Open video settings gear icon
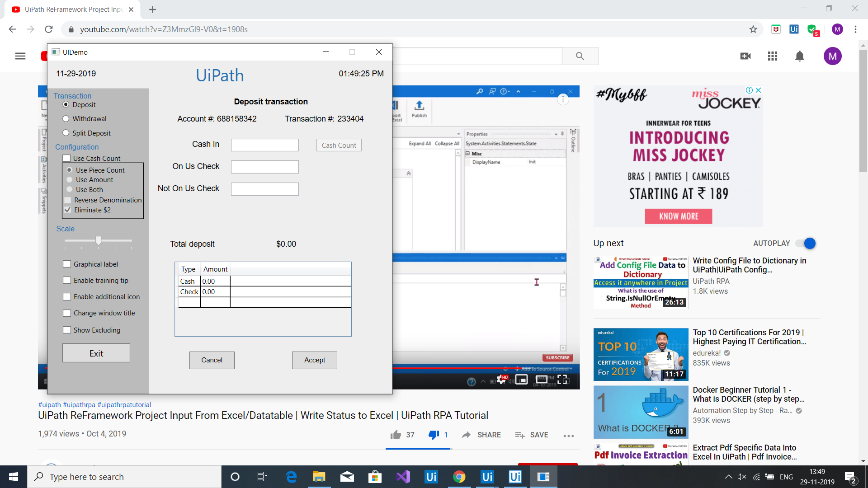 pos(501,380)
